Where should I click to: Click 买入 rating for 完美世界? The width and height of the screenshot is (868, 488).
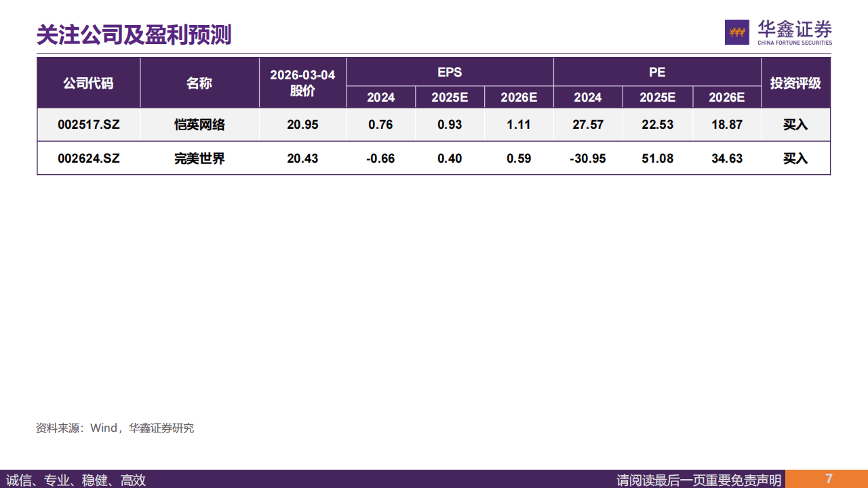pyautogui.click(x=795, y=159)
